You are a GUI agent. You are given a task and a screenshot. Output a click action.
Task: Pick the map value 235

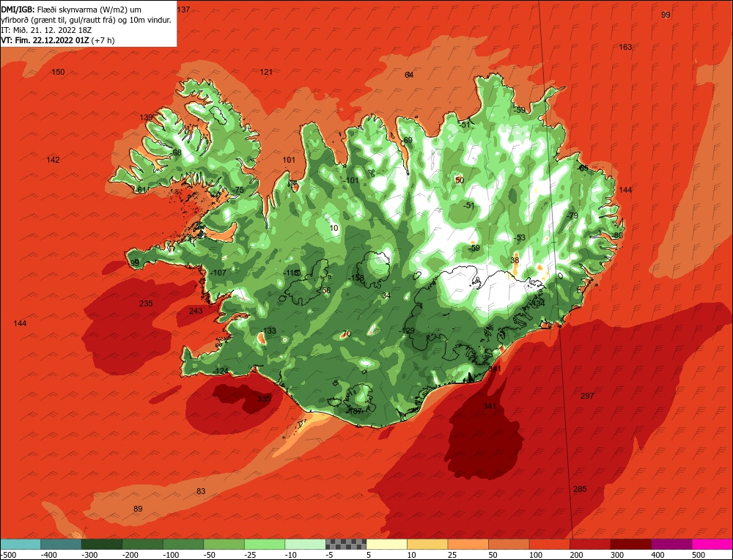click(x=146, y=303)
